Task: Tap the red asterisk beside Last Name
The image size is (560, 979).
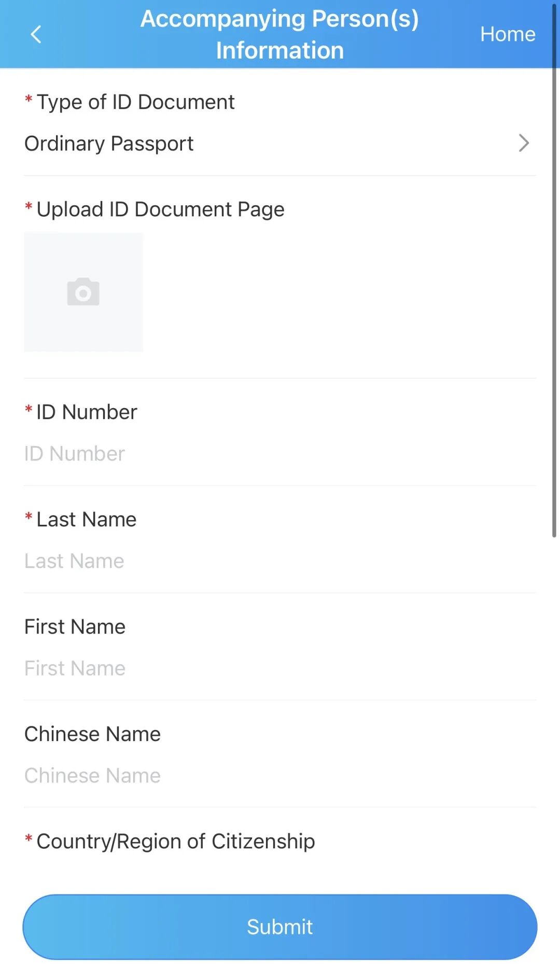Action: 29,517
